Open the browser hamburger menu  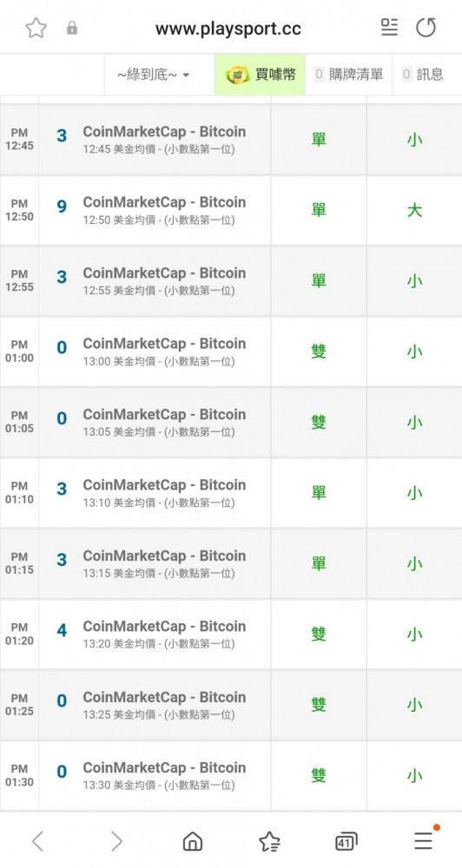coord(424,841)
